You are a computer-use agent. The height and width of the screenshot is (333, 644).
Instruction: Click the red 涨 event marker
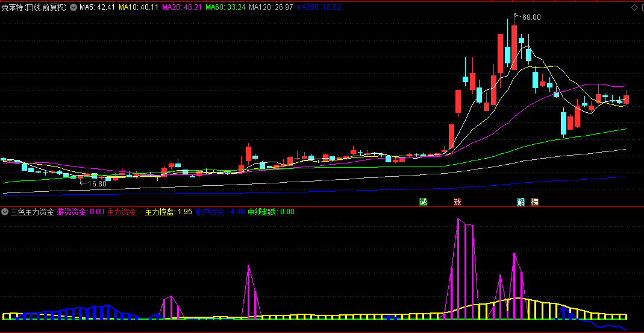[457, 202]
